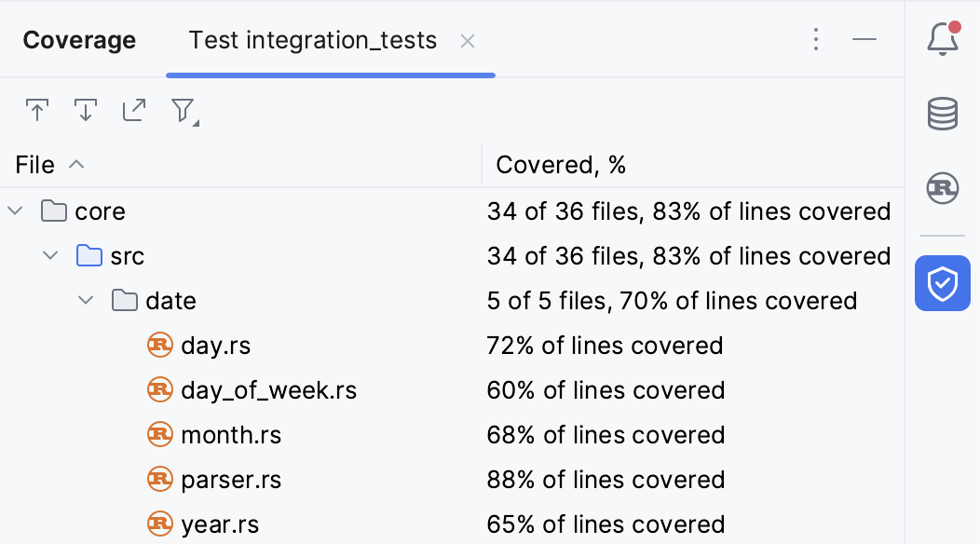Collapse the core folder node
The width and height of the screenshot is (980, 544).
point(14,211)
